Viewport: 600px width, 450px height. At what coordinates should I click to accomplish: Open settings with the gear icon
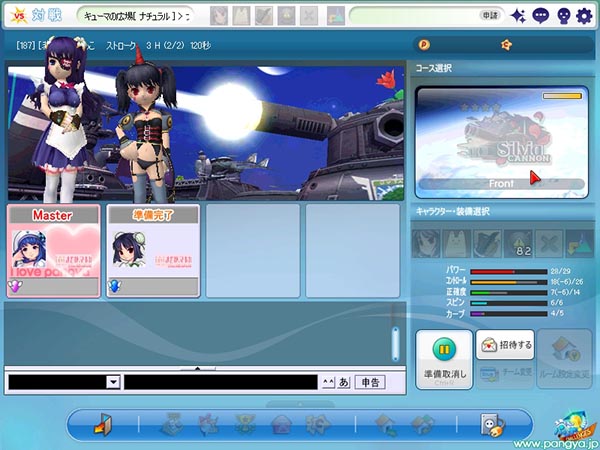pyautogui.click(x=584, y=16)
